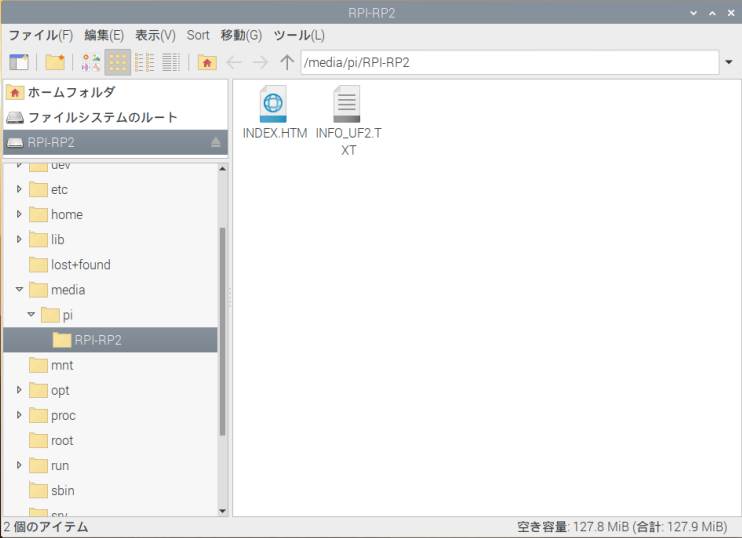Open the path history dropdown
The image size is (742, 538).
729,62
